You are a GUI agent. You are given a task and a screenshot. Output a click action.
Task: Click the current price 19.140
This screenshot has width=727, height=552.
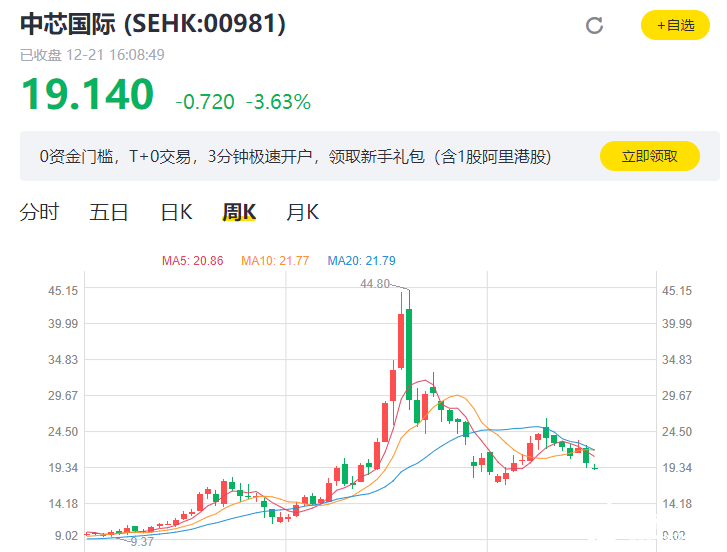88,95
